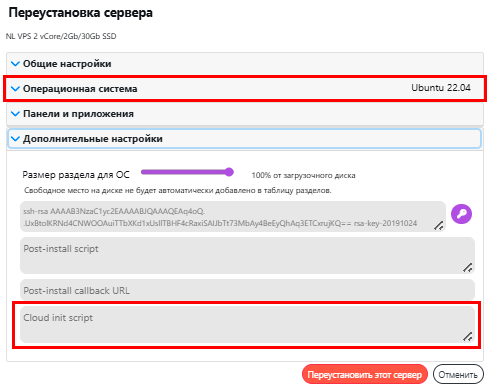Collapse the Дополнительные настройки section
The image size is (490, 392).
(245, 139)
